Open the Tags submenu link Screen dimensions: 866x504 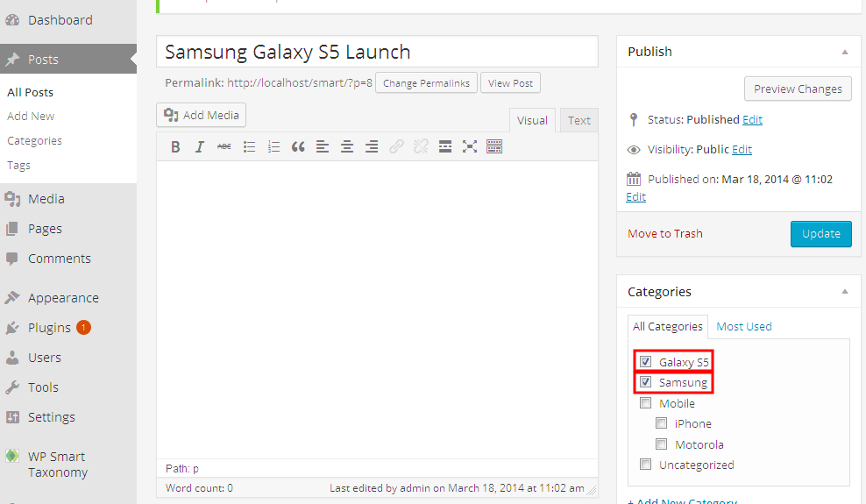tap(18, 166)
